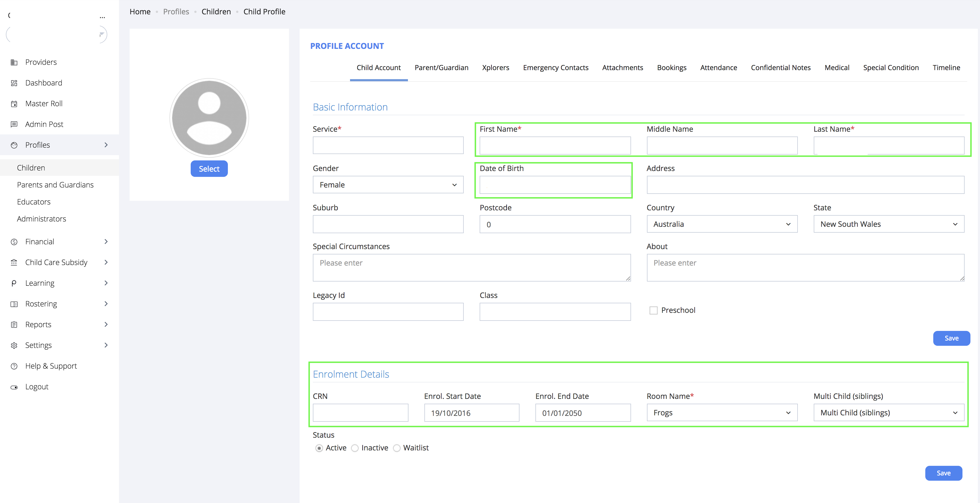Open Providers via its sidebar icon

coord(14,62)
